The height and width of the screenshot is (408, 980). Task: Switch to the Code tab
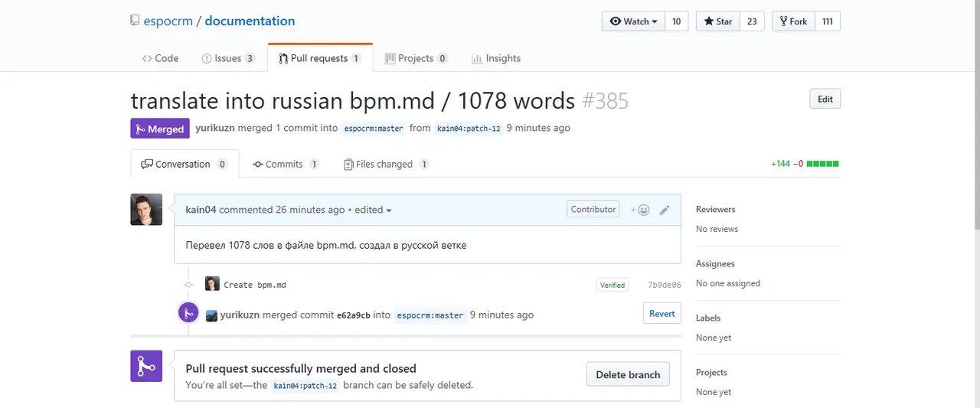coord(160,58)
